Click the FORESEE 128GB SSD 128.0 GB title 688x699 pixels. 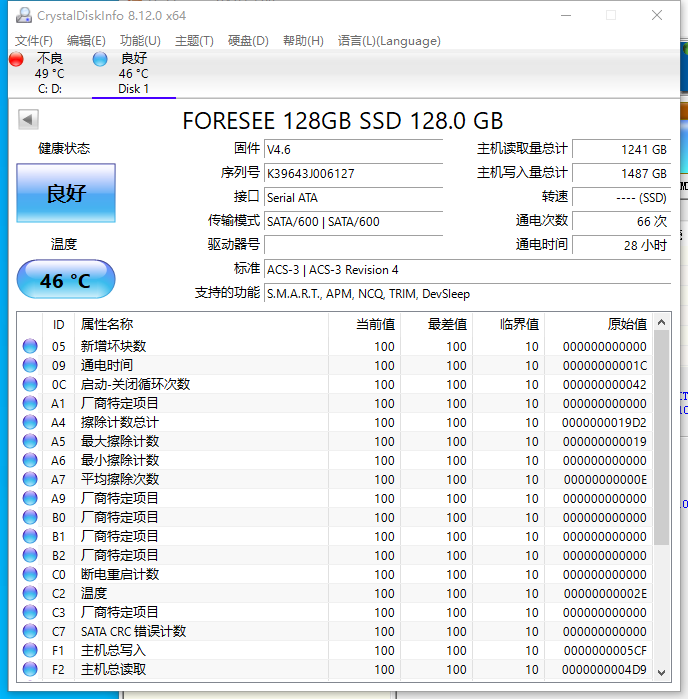tap(343, 121)
